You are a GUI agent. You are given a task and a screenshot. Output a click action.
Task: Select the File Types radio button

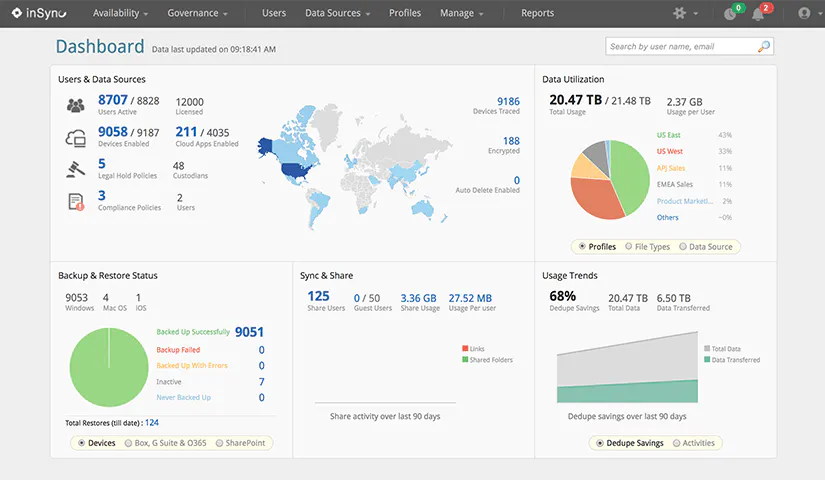coord(648,246)
